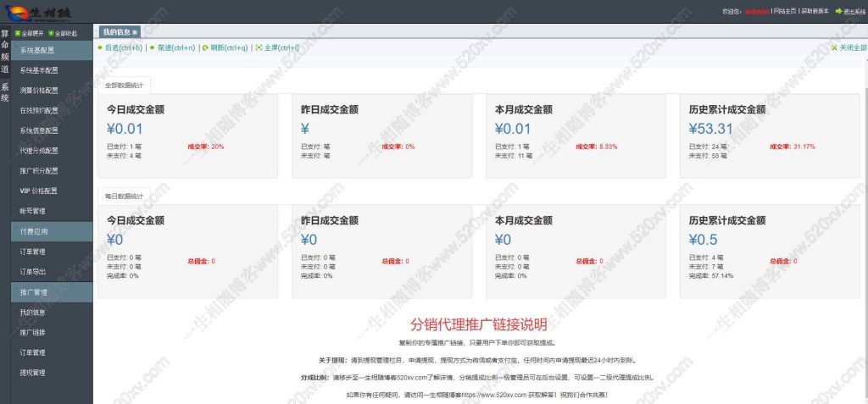The width and height of the screenshot is (868, 404).
Task: Open 系统基本配置 in the sidebar
Action: tap(39, 71)
